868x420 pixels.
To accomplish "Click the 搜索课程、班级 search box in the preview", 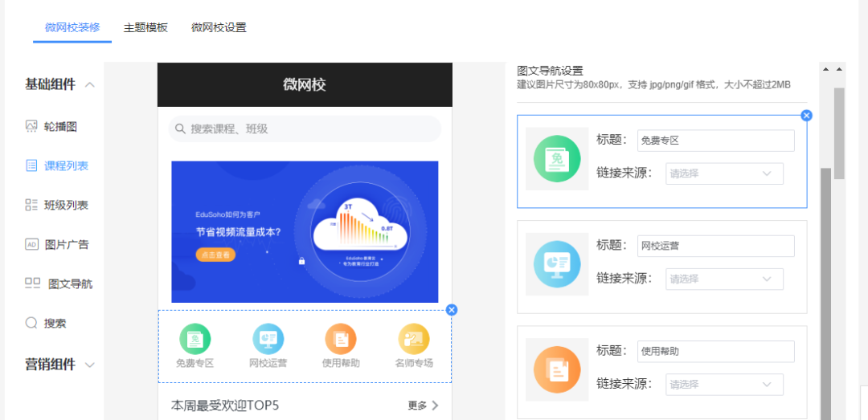I will click(305, 129).
